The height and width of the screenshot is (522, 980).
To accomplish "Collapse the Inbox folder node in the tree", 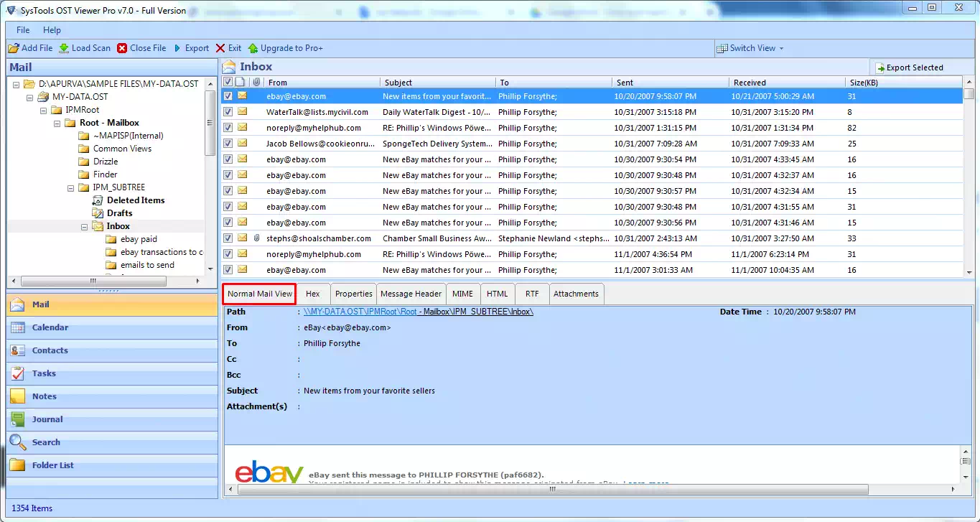I will (84, 226).
